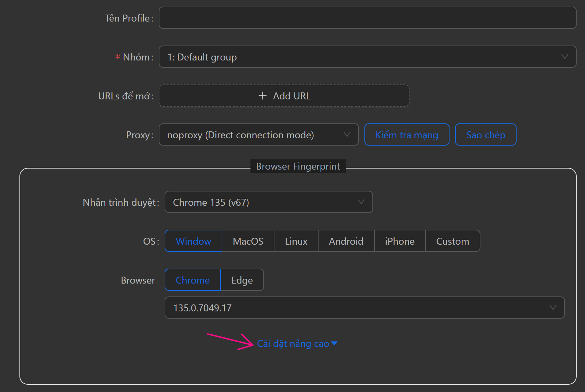
Task: Click the Sao chép button
Action: pos(485,135)
